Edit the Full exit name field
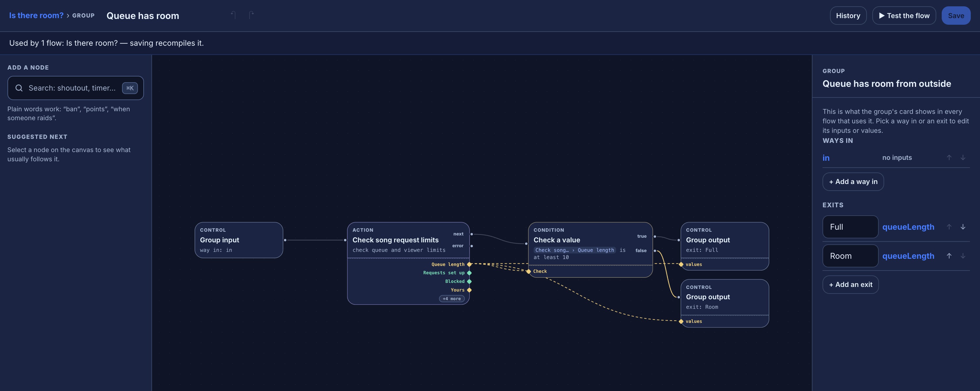 tap(850, 227)
